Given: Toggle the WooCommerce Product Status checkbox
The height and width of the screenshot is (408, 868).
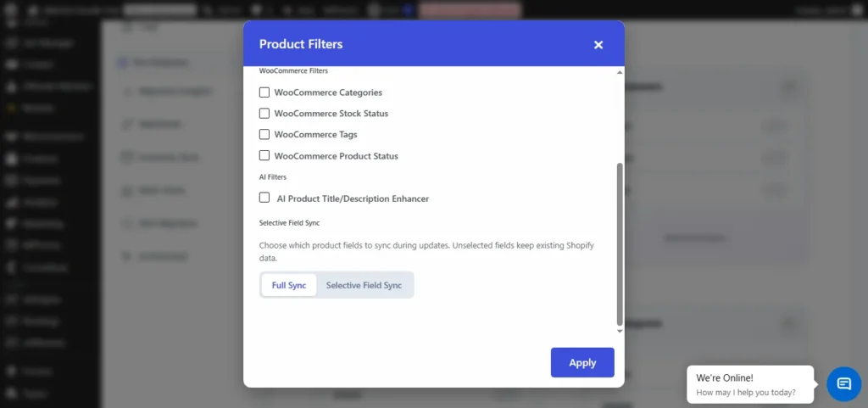Looking at the screenshot, I should pyautogui.click(x=264, y=155).
